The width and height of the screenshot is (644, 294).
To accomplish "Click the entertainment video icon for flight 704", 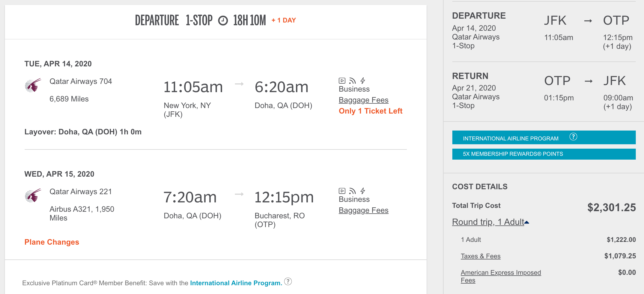I will pos(342,81).
